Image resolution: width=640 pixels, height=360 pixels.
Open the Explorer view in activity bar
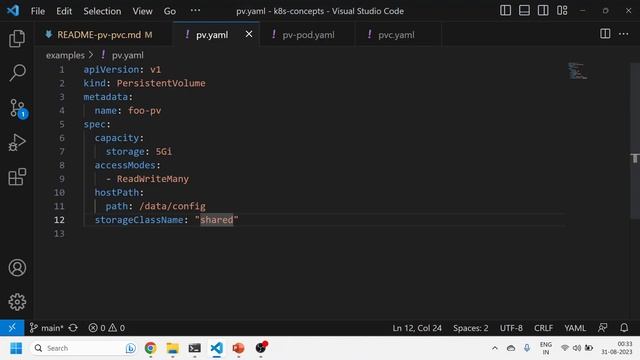(x=17, y=38)
